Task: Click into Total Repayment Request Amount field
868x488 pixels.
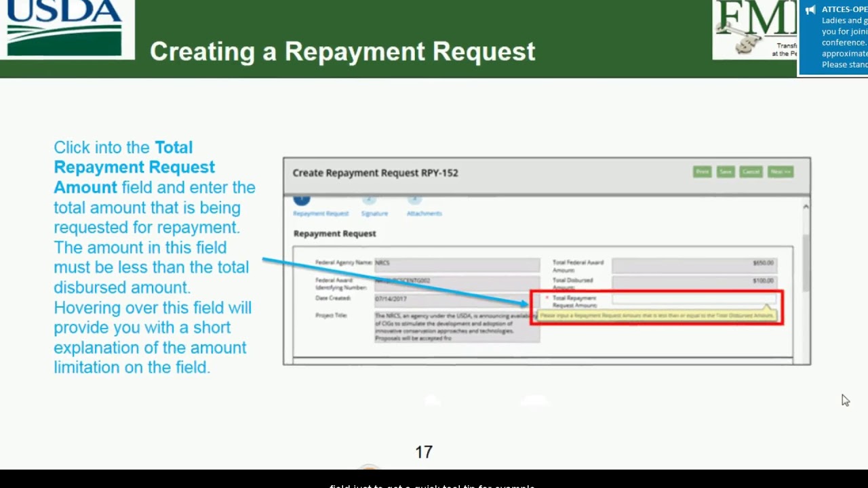Action: (694, 299)
